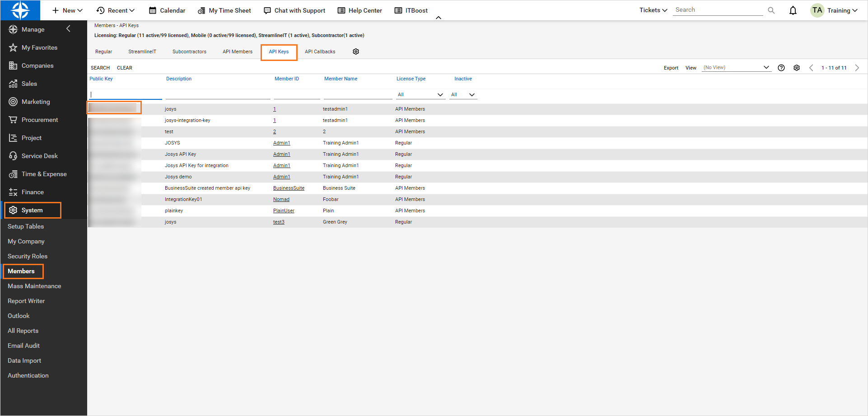Click Export to download the API Keys list
The height and width of the screenshot is (416, 868).
[x=671, y=67]
